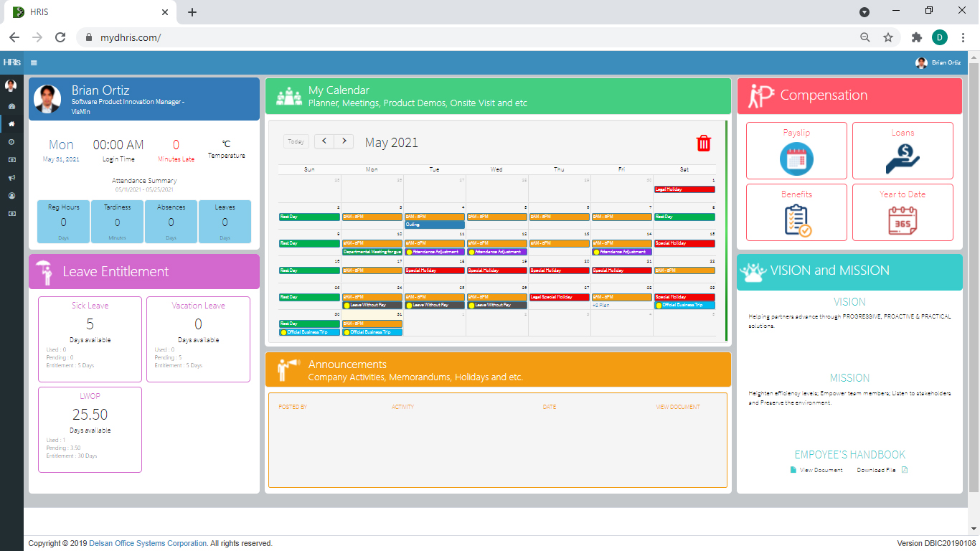Toggle the hamburger sidebar menu
Viewport: 980px width, 551px height.
pos(34,63)
